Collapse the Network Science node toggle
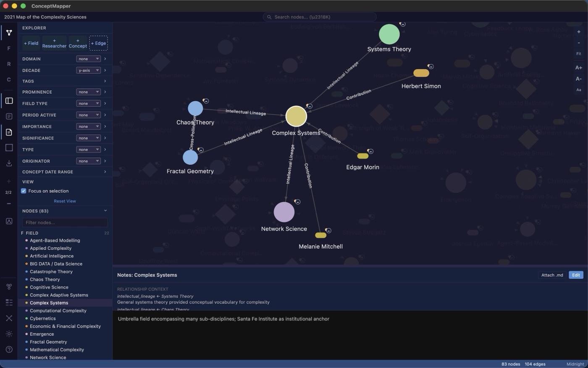 click(297, 202)
